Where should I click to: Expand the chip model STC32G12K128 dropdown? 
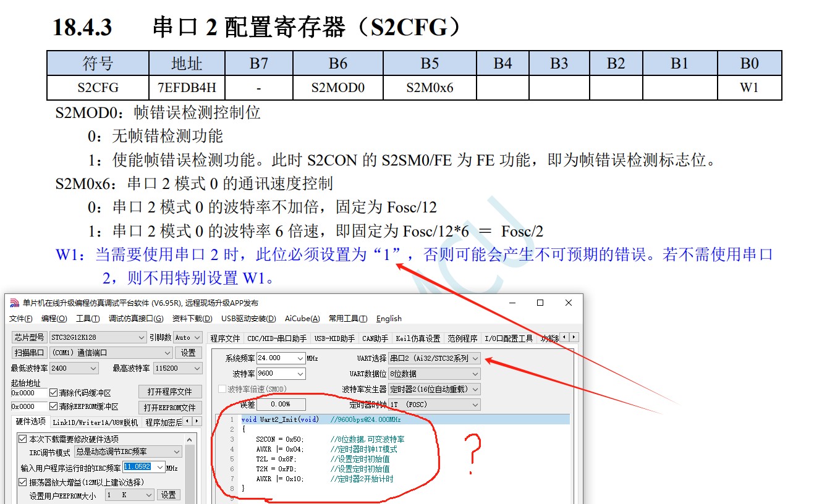click(141, 337)
